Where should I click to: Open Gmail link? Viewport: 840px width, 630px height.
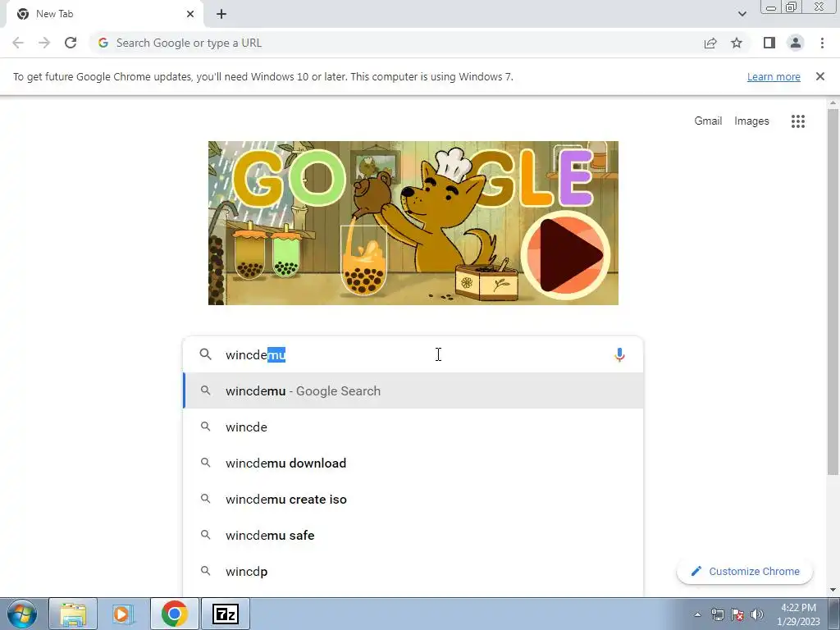tap(708, 121)
